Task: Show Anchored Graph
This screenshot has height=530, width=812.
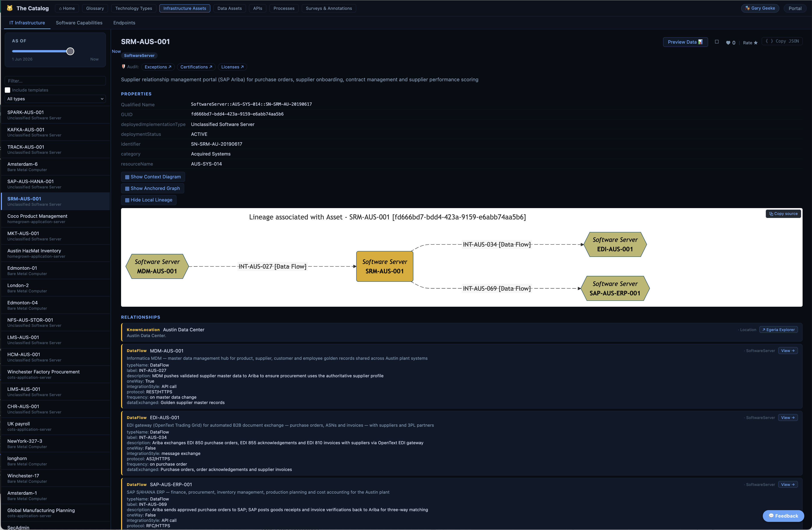Action: (x=152, y=188)
